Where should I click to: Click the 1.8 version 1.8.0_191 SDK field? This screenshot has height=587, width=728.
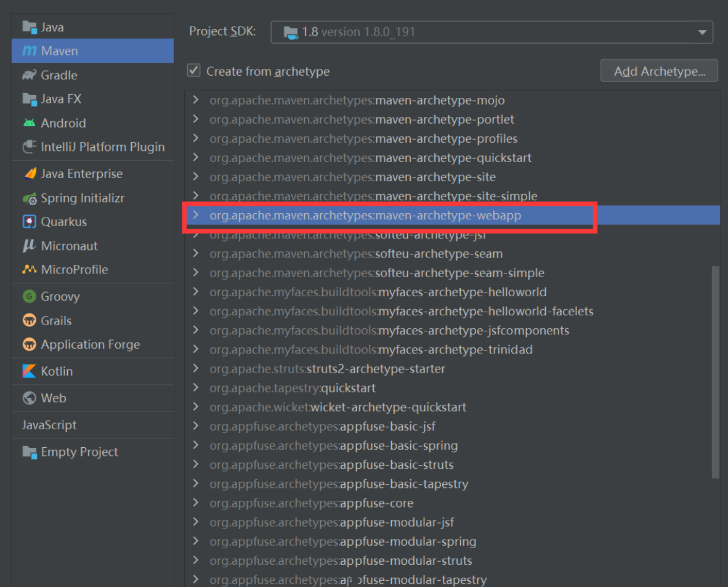(x=491, y=32)
